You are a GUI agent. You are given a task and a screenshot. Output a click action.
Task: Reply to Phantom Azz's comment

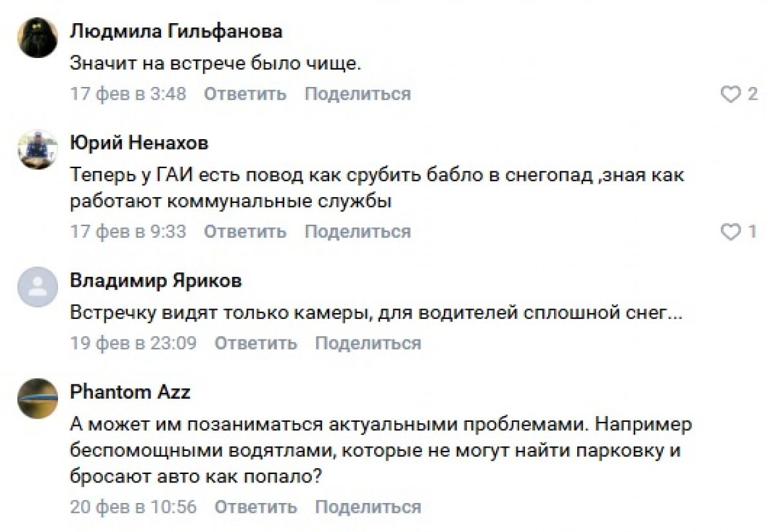tap(255, 506)
